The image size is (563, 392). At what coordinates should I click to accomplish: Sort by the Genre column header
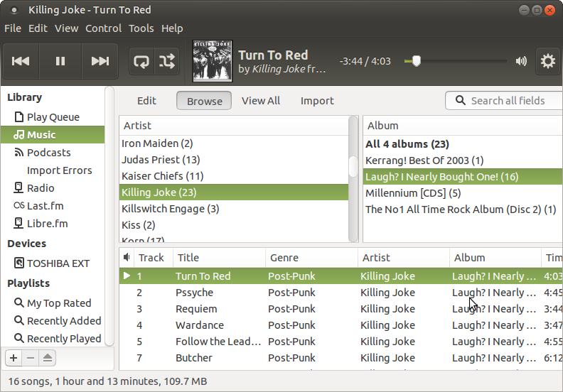[311, 258]
